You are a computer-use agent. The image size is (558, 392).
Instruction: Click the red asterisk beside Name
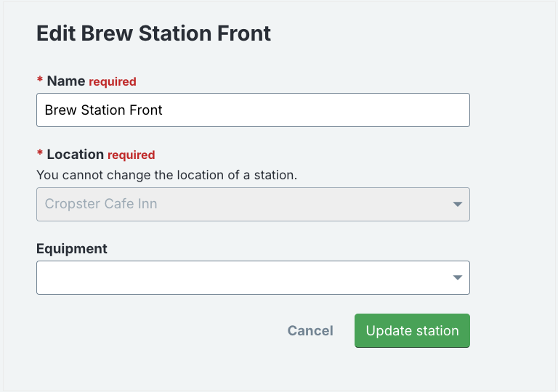tap(40, 80)
